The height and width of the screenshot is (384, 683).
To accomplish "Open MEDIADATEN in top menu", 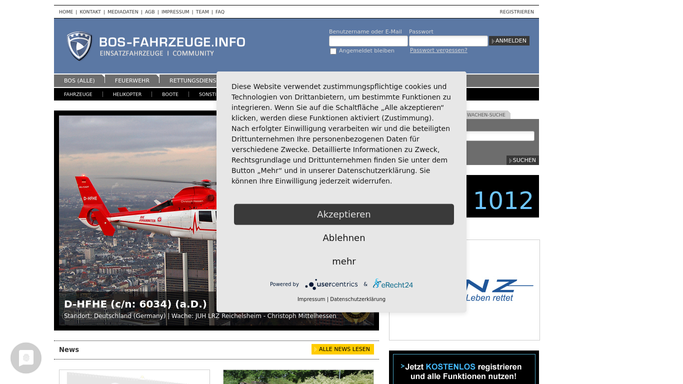I will (x=123, y=12).
